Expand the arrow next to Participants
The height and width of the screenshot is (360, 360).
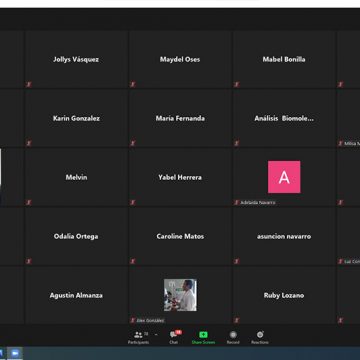(x=156, y=335)
